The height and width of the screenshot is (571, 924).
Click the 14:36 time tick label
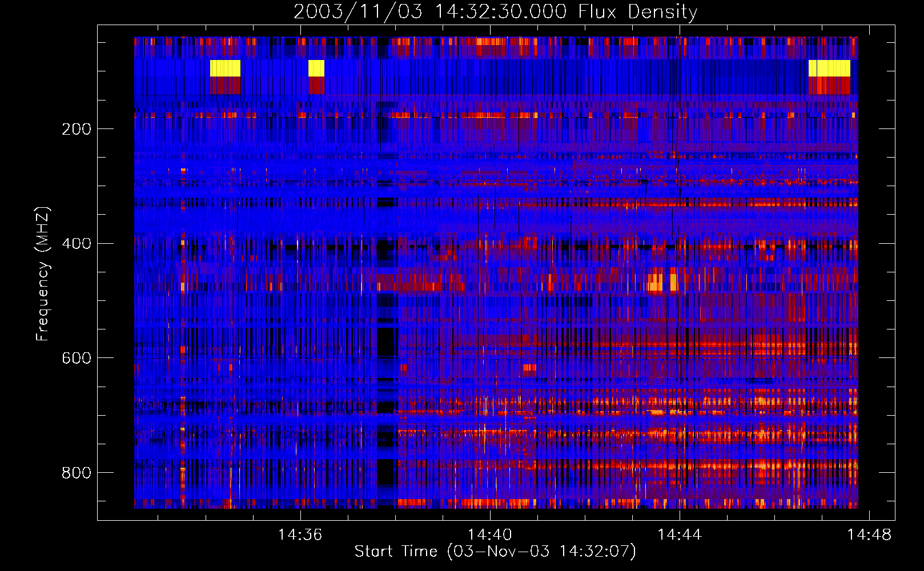click(300, 535)
